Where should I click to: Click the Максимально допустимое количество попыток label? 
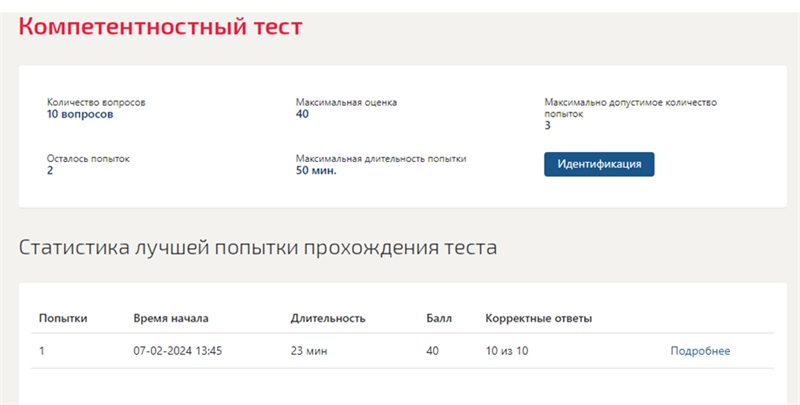[x=631, y=108]
